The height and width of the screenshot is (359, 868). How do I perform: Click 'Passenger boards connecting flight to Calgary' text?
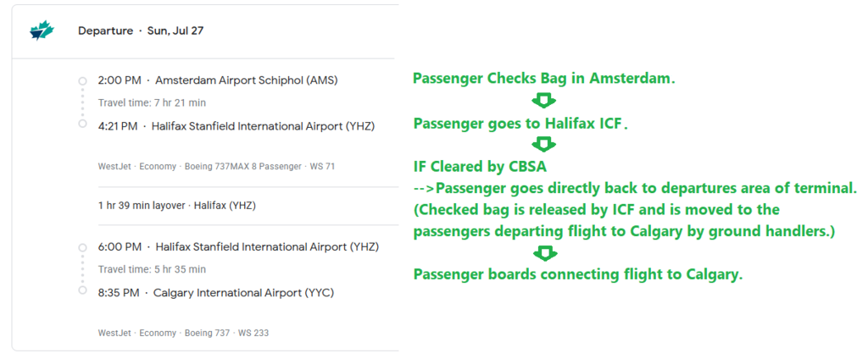point(578,274)
